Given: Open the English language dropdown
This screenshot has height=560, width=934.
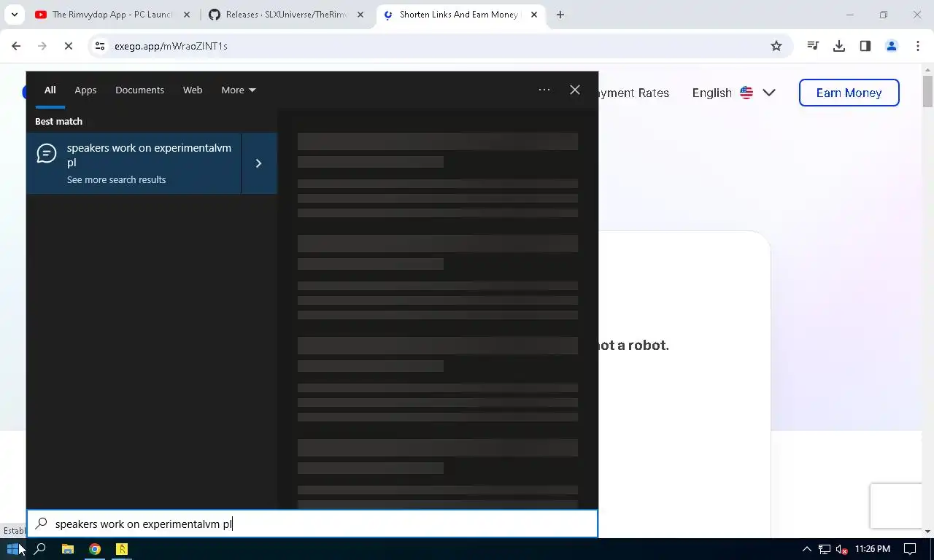Looking at the screenshot, I should (x=733, y=93).
